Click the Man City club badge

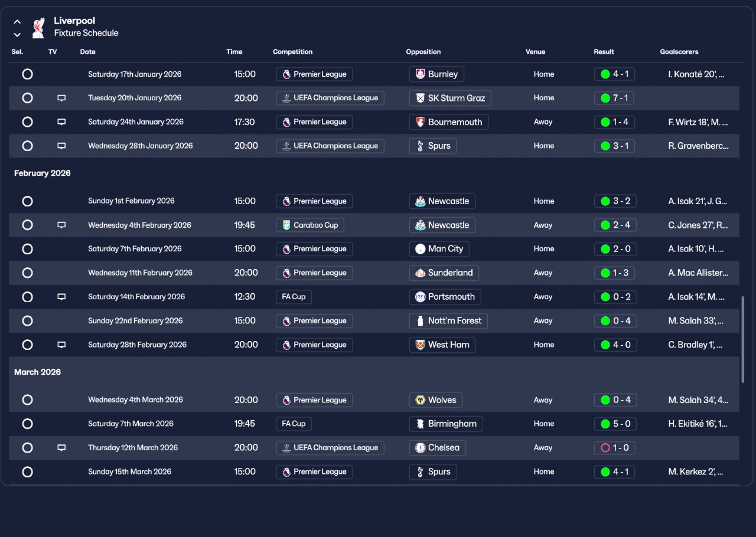point(420,249)
